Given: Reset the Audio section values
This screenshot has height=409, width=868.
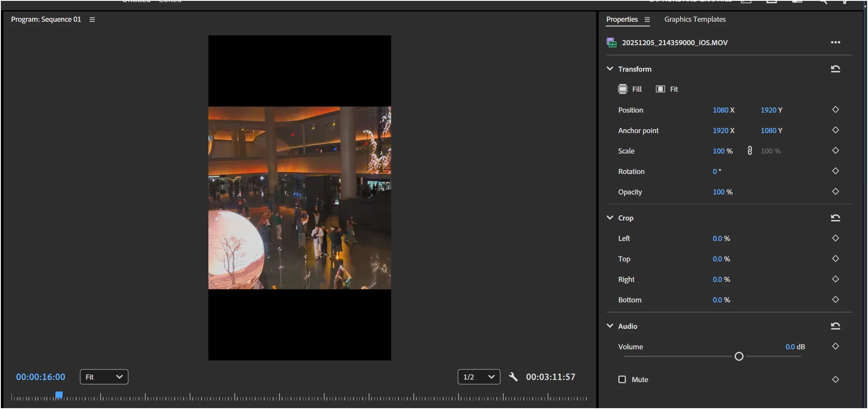Looking at the screenshot, I should [835, 326].
